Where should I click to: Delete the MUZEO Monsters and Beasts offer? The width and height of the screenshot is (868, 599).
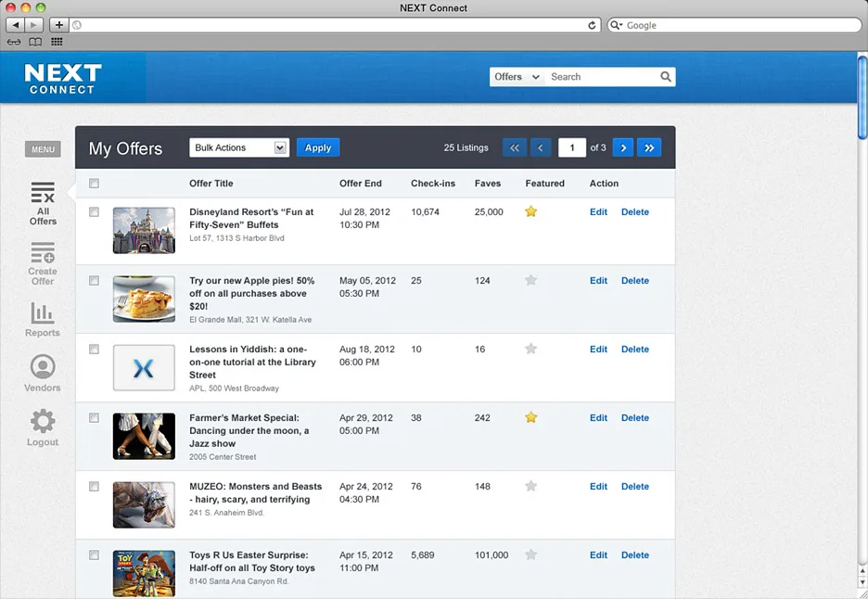tap(635, 487)
